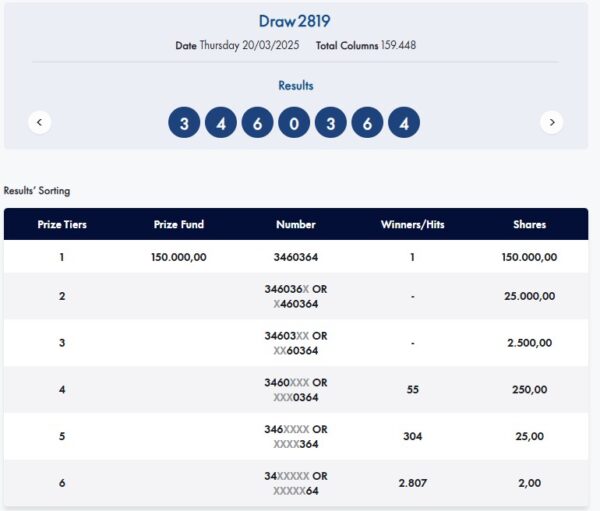Click the Draw 2819 title
The height and width of the screenshot is (511, 600).
[294, 21]
